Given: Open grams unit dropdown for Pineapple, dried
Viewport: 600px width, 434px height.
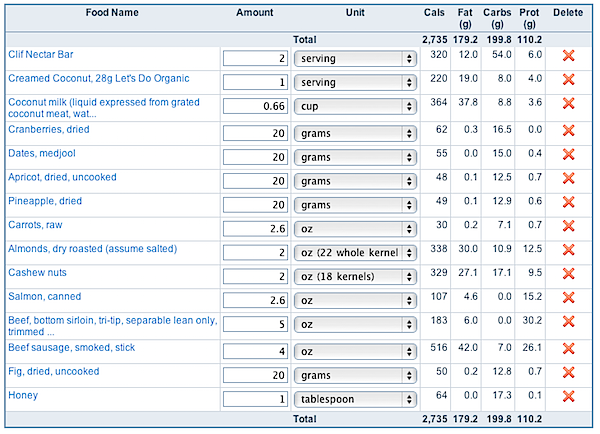Looking at the screenshot, I should point(355,205).
